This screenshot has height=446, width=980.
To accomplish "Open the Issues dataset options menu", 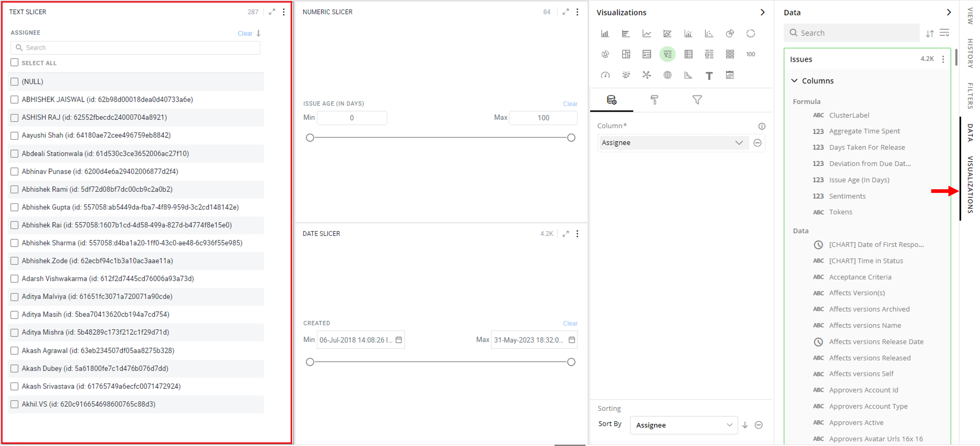I will pos(943,59).
